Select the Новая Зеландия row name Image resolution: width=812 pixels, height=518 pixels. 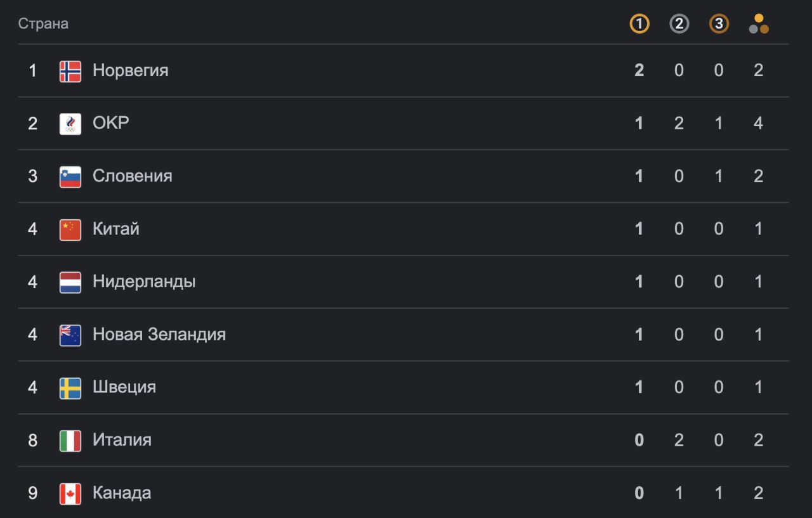159,334
